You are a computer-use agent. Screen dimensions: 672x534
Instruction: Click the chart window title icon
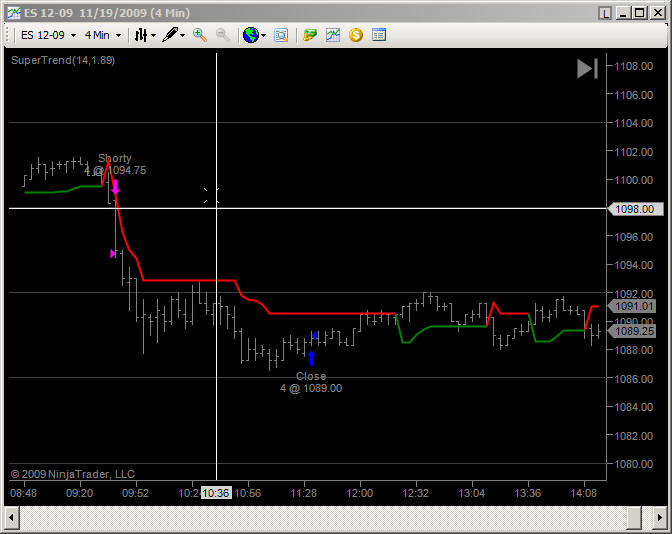coord(14,13)
